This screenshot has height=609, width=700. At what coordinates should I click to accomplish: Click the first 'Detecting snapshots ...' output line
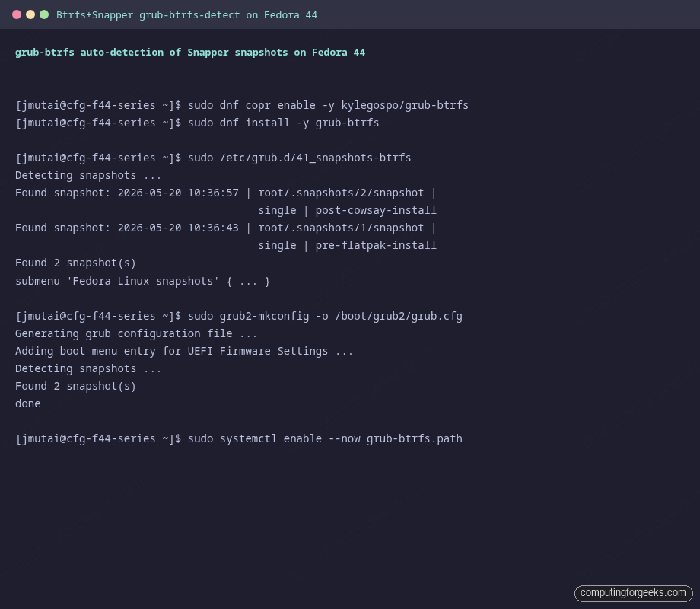[88, 176]
